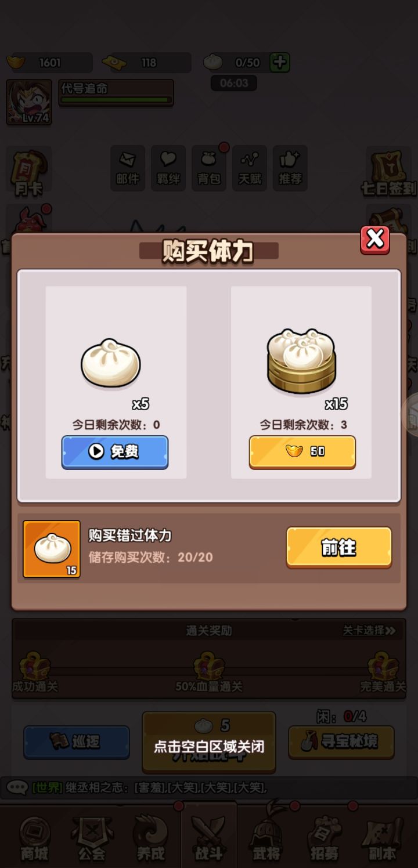Open the world chat speech bubble
This screenshot has width=418, height=868.
pos(17,787)
